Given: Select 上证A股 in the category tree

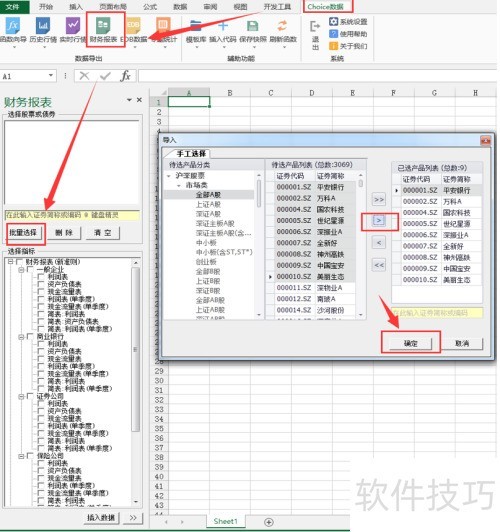Looking at the screenshot, I should [208, 204].
